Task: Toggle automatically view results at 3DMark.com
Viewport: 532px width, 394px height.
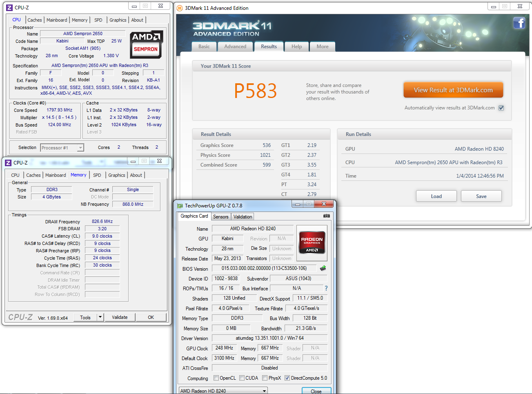Action: tap(501, 108)
